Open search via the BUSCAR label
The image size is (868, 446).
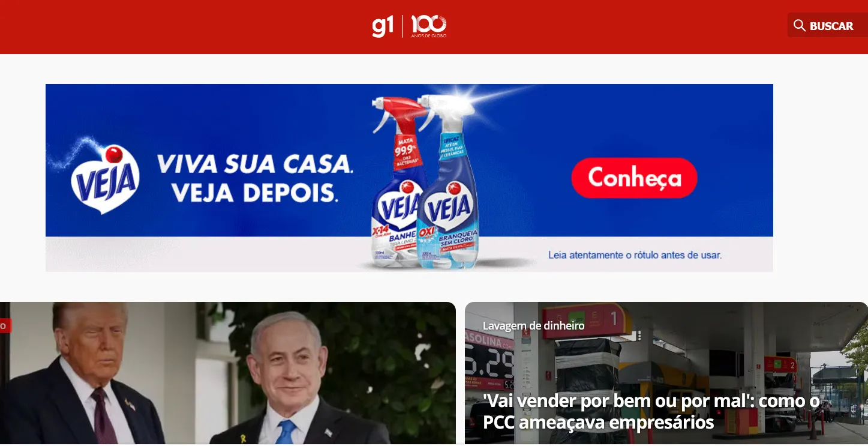831,26
